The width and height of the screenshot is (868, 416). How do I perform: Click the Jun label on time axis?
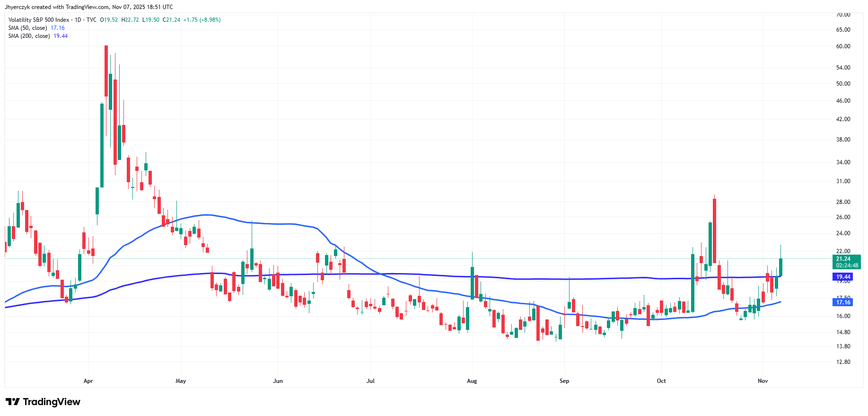[x=278, y=381]
